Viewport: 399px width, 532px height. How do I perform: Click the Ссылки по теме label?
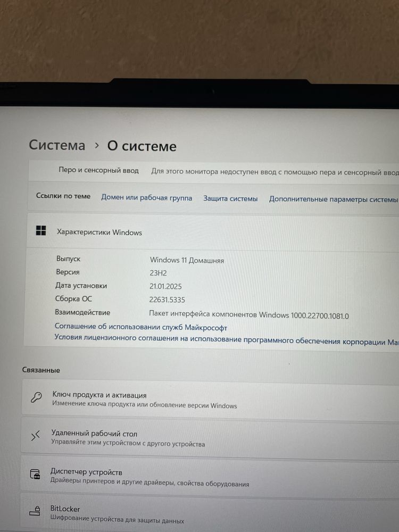[x=63, y=196]
